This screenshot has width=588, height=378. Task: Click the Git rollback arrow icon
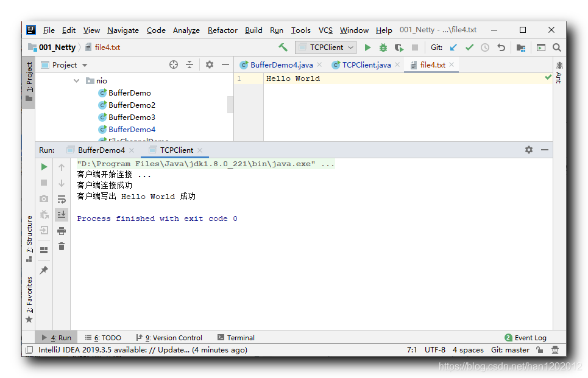coord(501,47)
